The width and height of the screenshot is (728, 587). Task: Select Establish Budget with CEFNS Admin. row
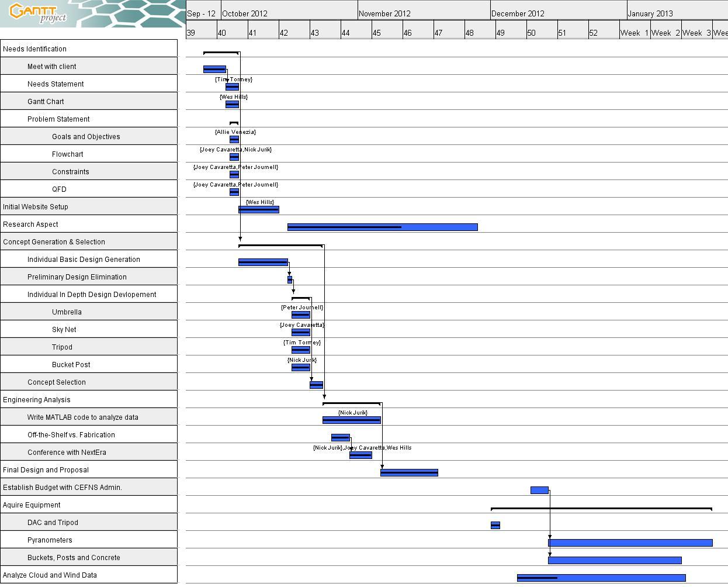coord(89,487)
